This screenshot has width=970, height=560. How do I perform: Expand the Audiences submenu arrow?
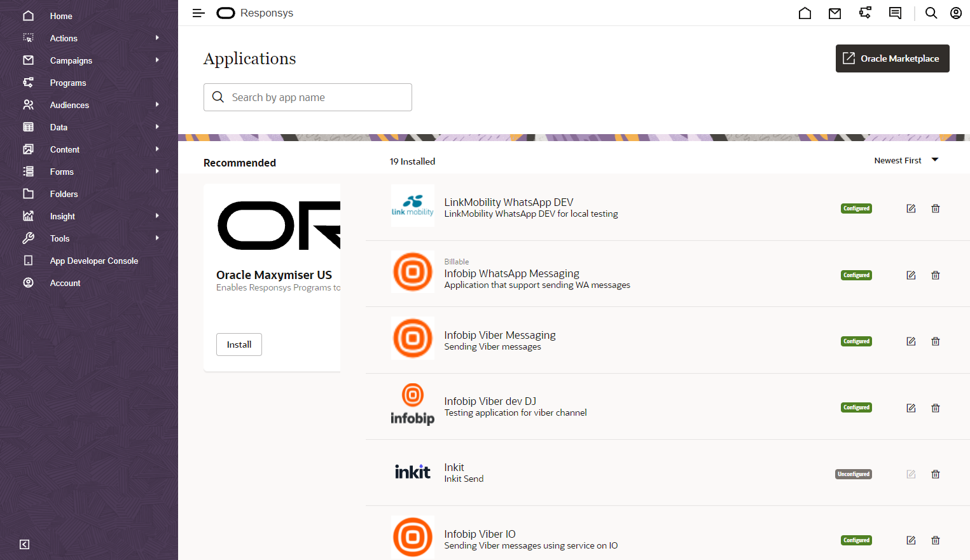(x=156, y=105)
